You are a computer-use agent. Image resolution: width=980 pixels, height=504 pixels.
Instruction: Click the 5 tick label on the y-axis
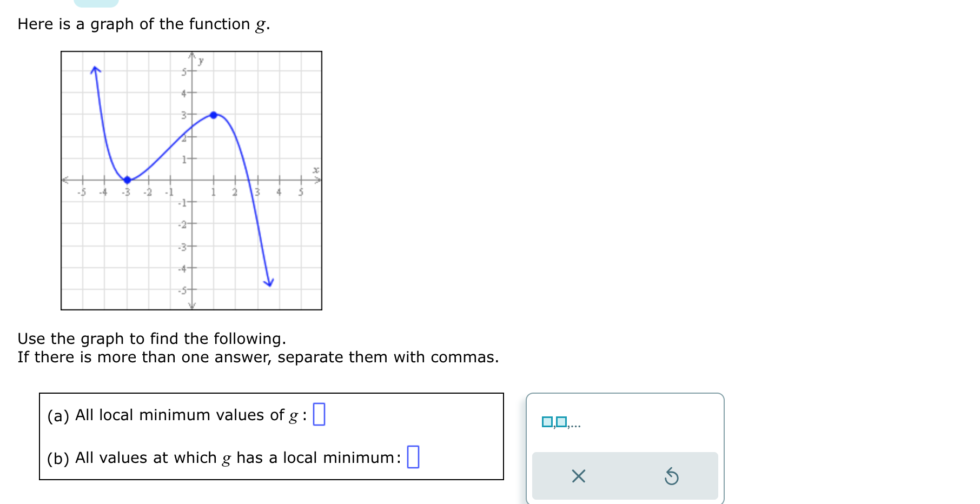184,71
